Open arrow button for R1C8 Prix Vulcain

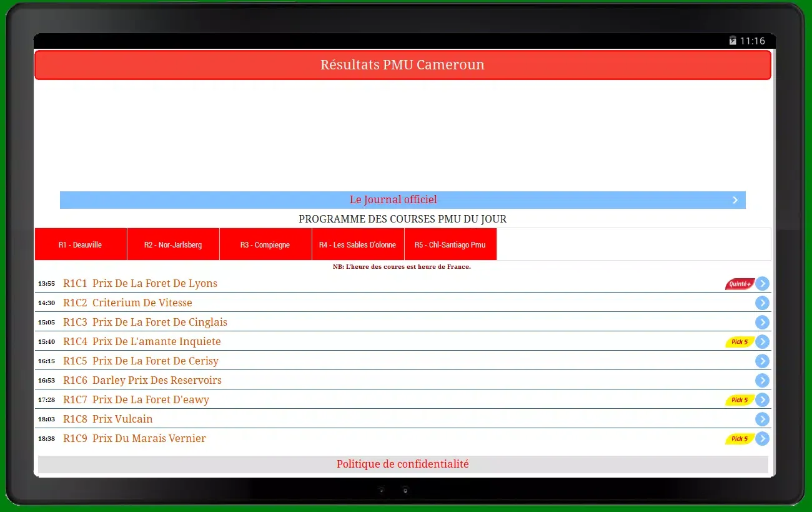click(762, 419)
